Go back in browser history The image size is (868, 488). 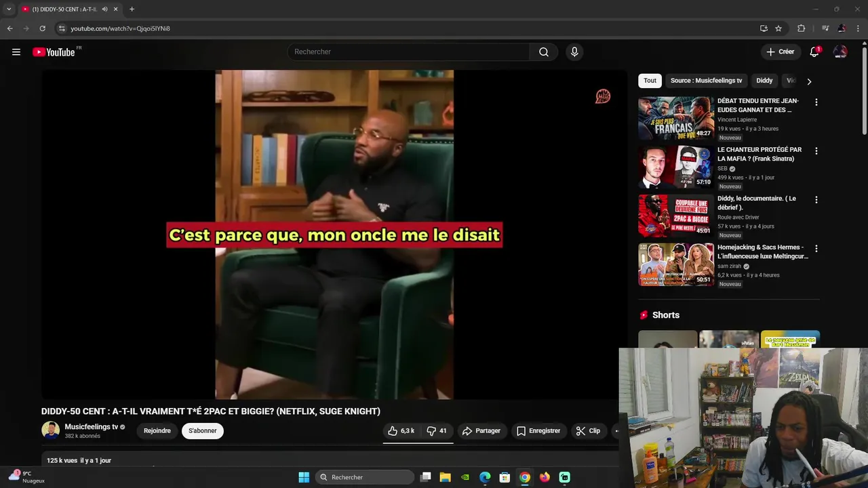(9, 28)
